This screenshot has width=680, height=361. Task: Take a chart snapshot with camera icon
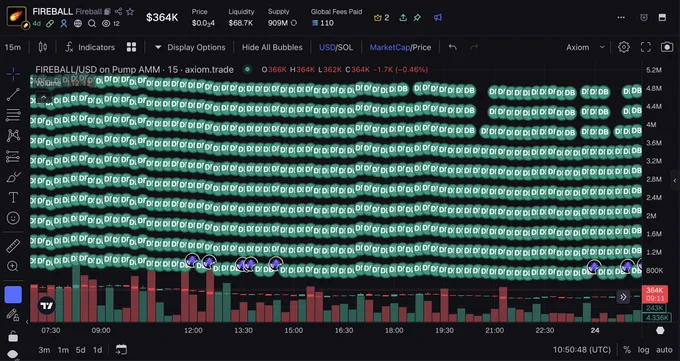click(667, 47)
